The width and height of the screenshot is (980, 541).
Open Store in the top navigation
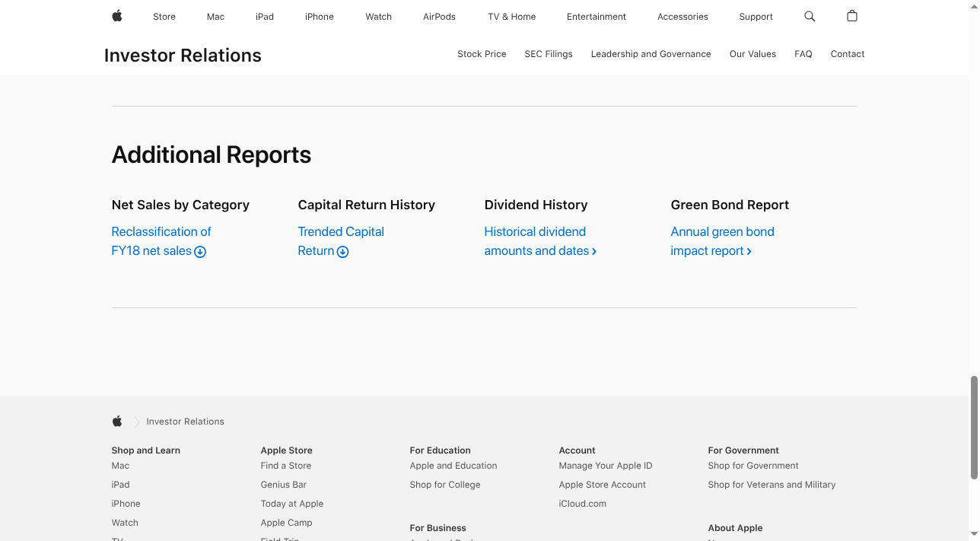pyautogui.click(x=164, y=17)
